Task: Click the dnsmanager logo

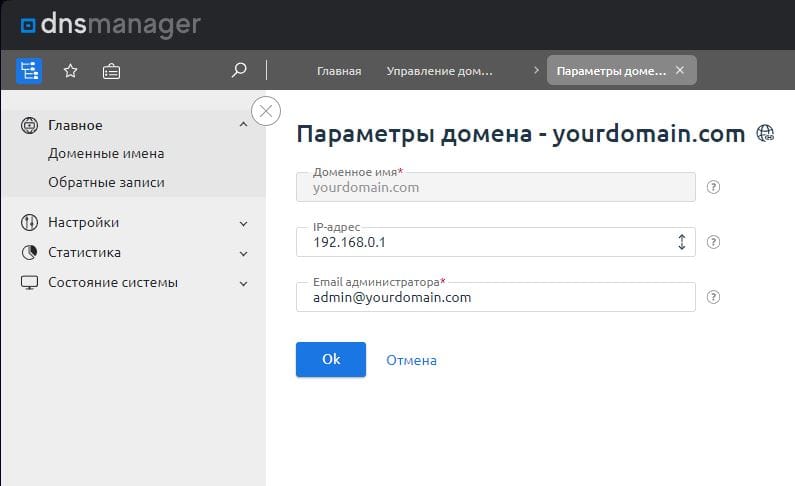Action: click(x=111, y=24)
